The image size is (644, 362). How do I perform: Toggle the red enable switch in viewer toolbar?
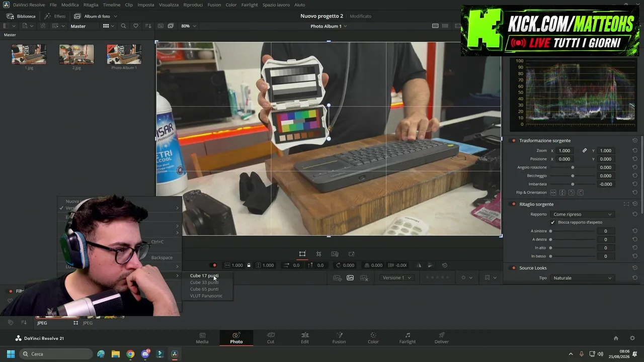214,265
